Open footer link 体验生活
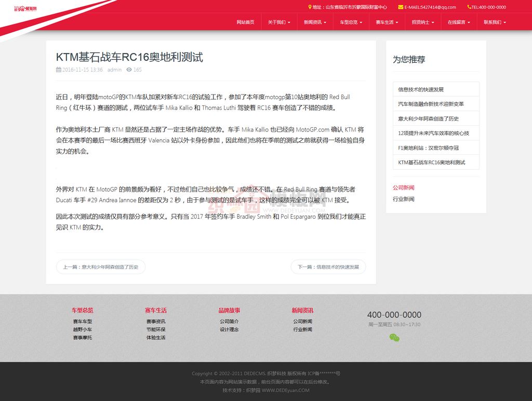 156,338
